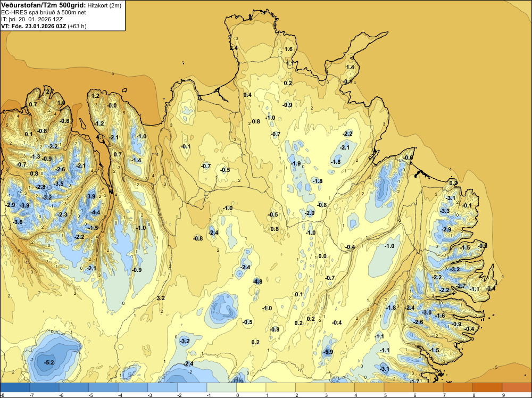
Task: Click the -3.3 temperature value
Action: tap(444, 211)
